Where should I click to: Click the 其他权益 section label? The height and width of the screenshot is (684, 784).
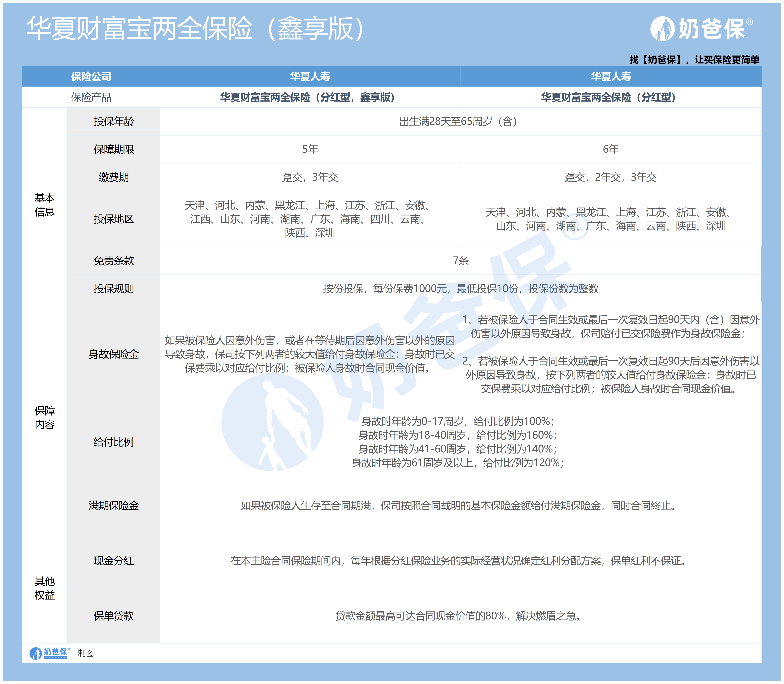45,588
